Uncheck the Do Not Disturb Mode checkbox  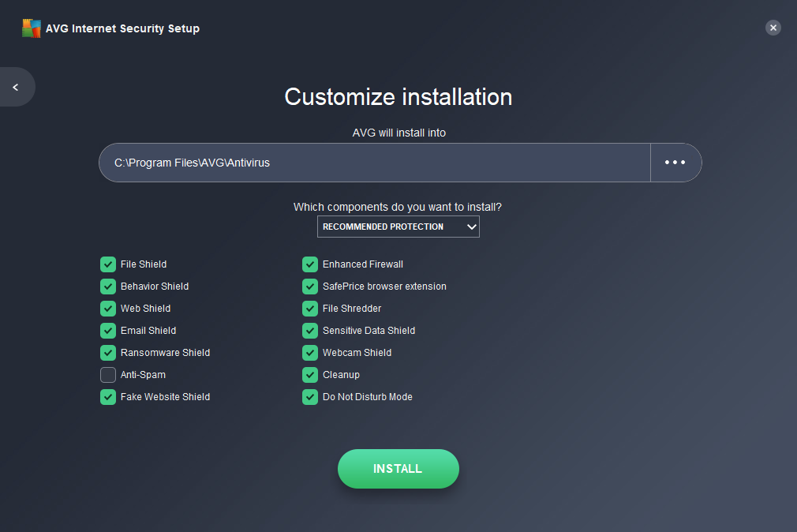(x=310, y=397)
